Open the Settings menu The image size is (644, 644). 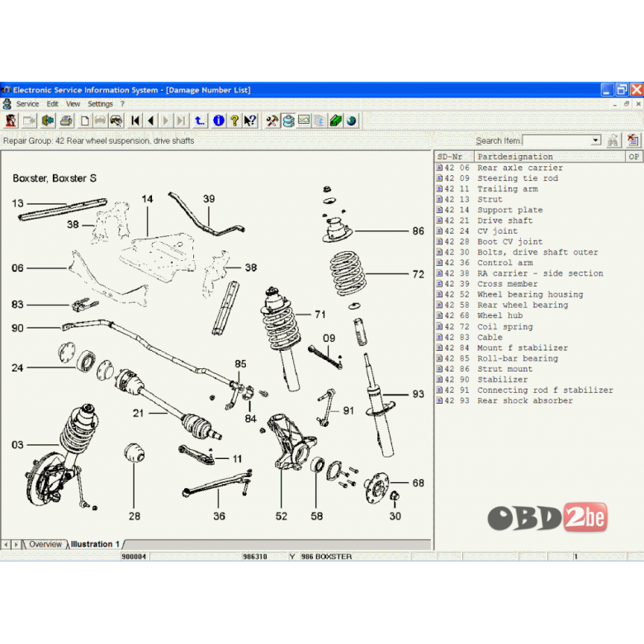coord(100,104)
